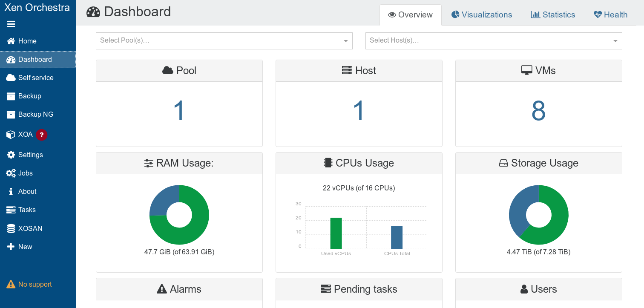This screenshot has width=644, height=308.
Task: Click the Pool card cloud icon
Action: coord(168,70)
